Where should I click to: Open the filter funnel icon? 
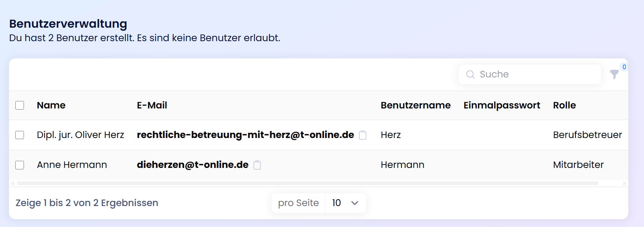[614, 74]
